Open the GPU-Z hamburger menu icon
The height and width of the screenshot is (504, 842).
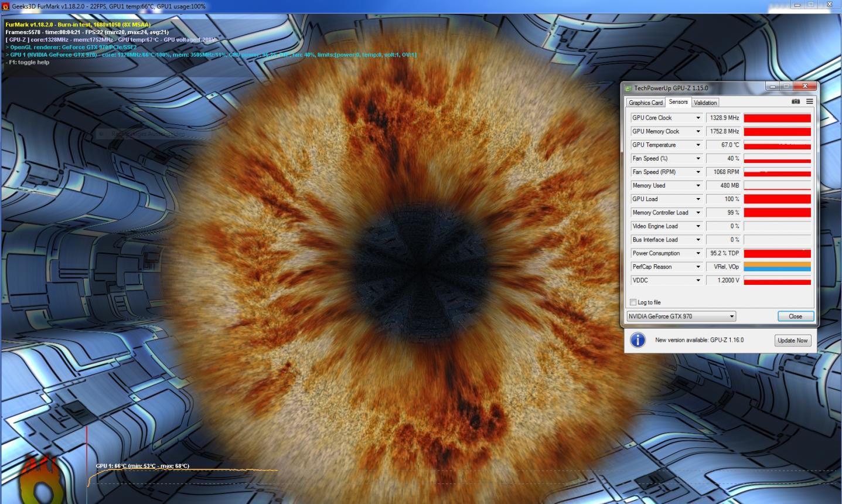[x=809, y=101]
